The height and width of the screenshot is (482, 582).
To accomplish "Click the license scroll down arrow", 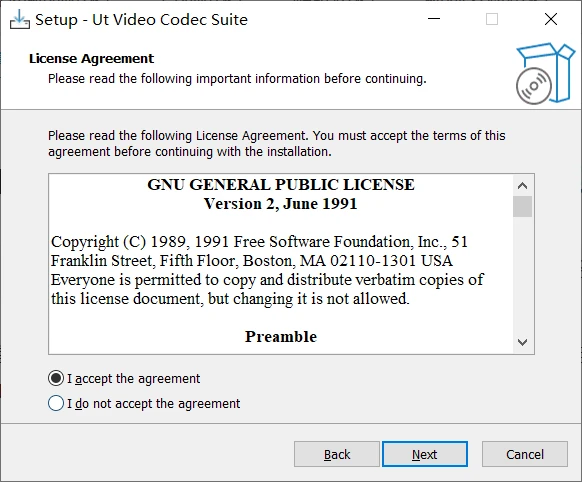I will click(522, 342).
